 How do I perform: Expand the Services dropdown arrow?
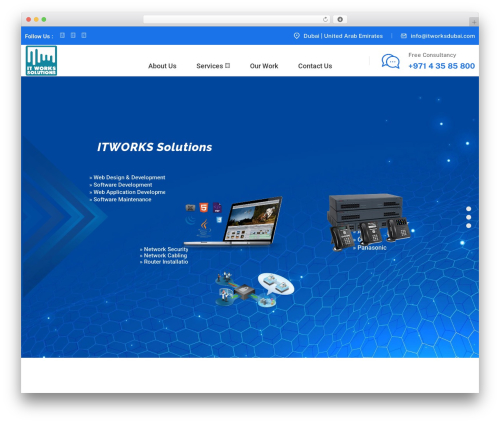[227, 66]
